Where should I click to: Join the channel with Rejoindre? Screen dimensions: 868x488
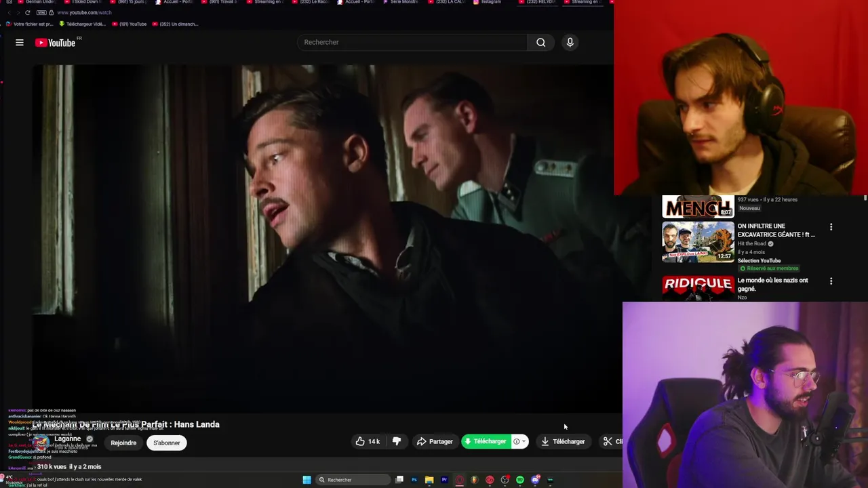(x=123, y=443)
